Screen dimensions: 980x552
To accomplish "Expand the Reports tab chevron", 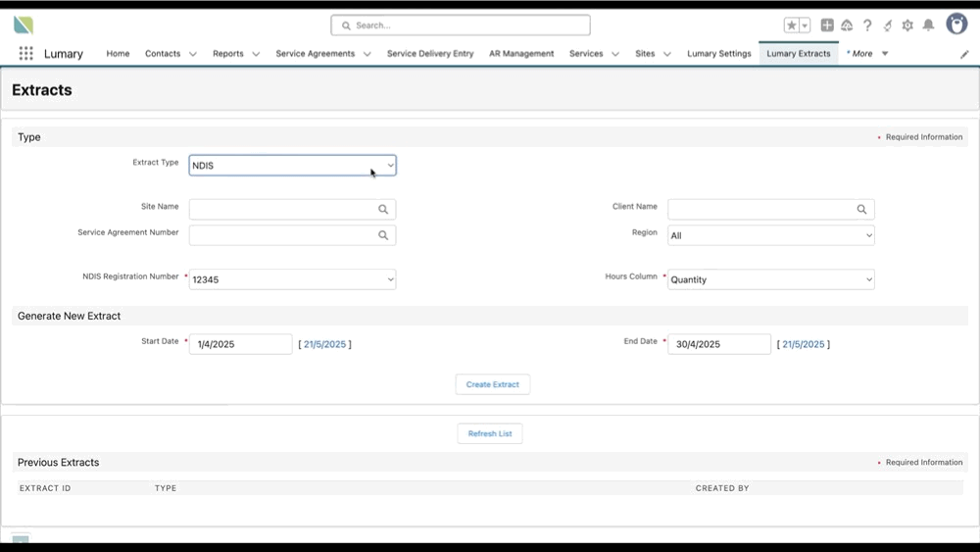I will tap(256, 54).
